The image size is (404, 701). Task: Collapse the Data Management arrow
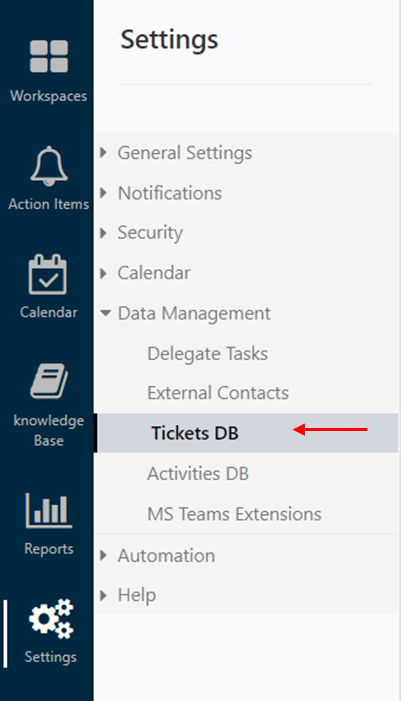click(x=105, y=313)
